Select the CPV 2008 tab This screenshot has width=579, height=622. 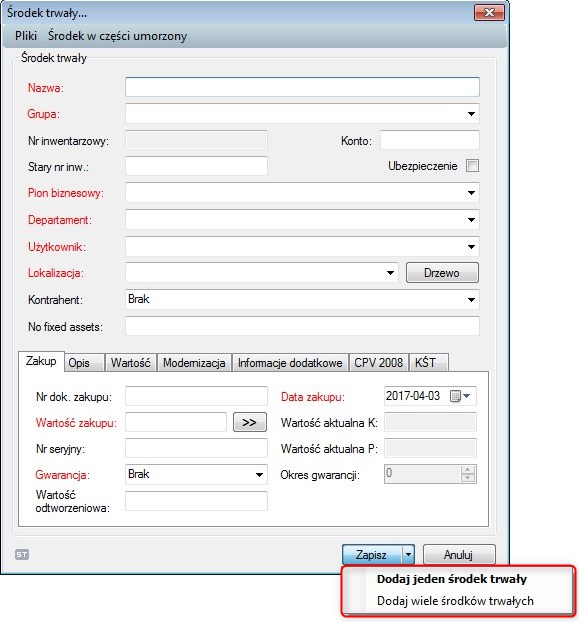tap(379, 363)
